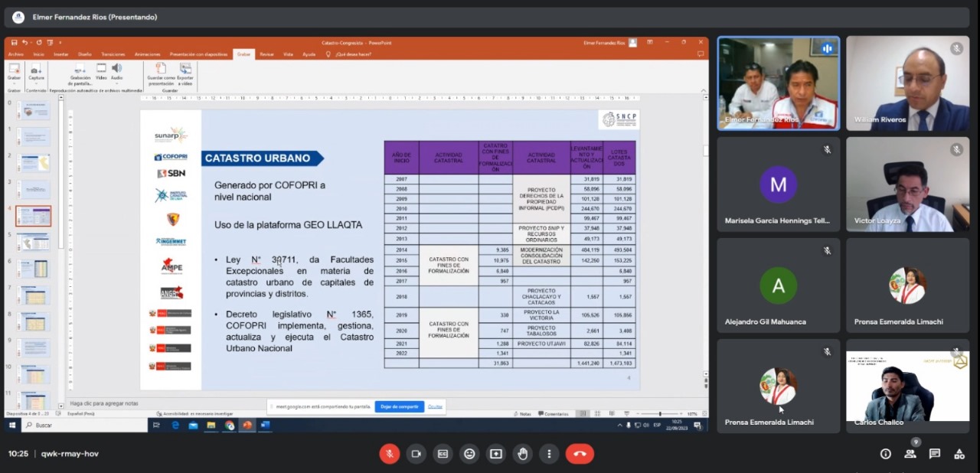Click the Grabación de pantalla tool

click(80, 74)
